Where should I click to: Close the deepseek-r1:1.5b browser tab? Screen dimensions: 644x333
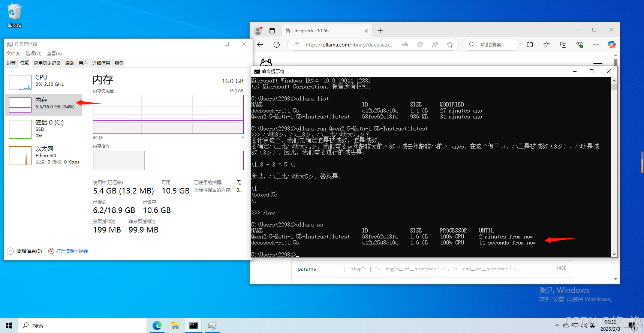(366, 31)
